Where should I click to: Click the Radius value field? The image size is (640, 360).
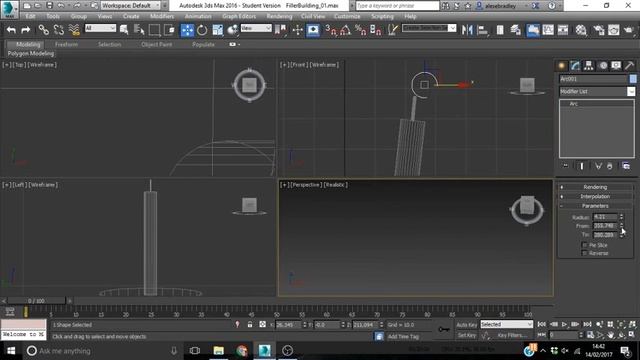pos(605,217)
